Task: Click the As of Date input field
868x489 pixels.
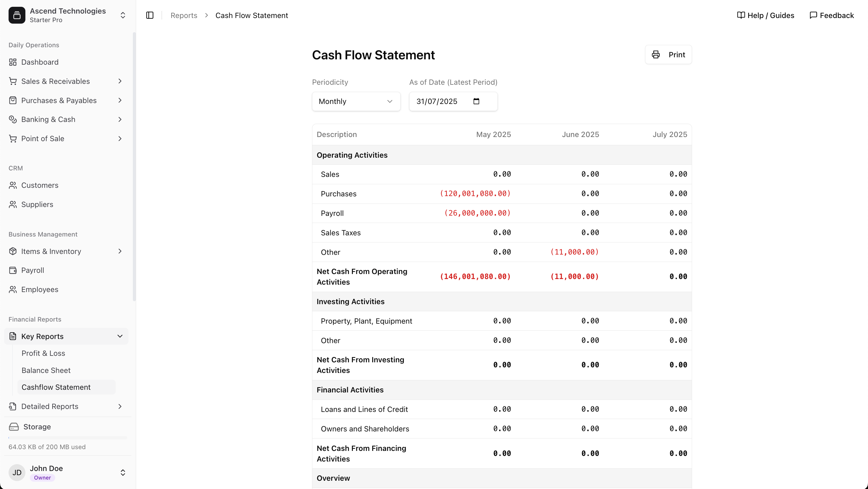Action: click(453, 102)
